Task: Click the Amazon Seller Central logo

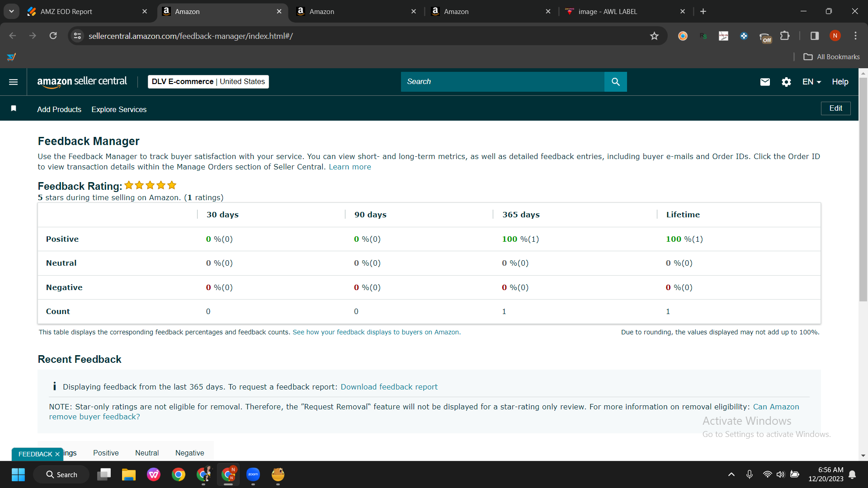Action: pyautogui.click(x=82, y=82)
